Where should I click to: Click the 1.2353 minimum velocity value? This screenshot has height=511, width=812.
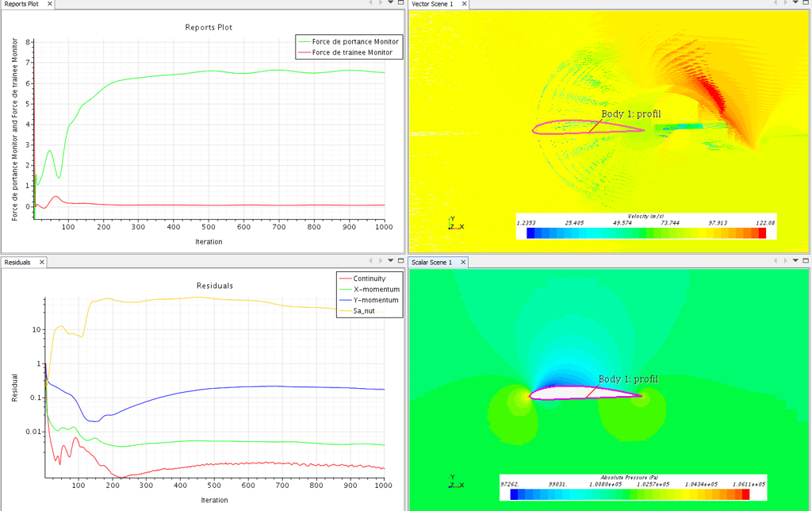coord(527,223)
